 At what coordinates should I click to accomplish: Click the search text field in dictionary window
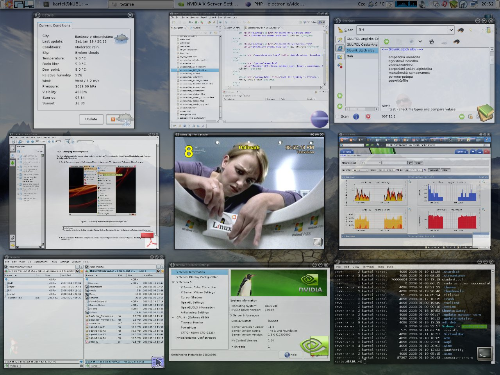(x=402, y=30)
